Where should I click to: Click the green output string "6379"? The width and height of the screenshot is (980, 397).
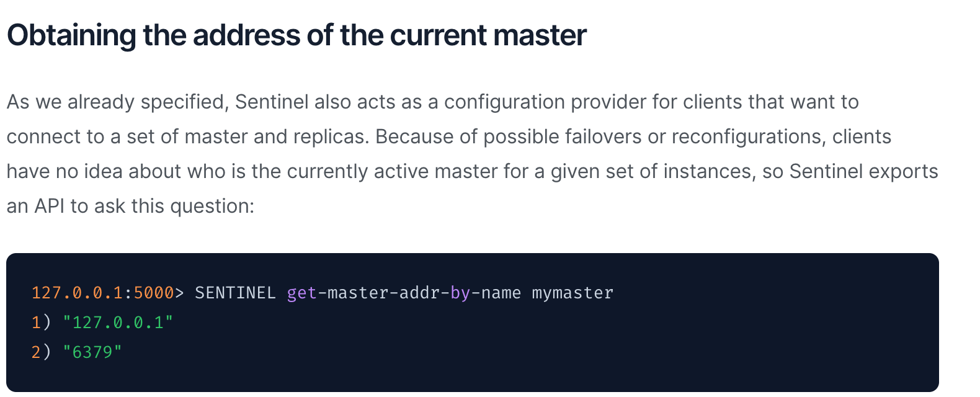92,352
